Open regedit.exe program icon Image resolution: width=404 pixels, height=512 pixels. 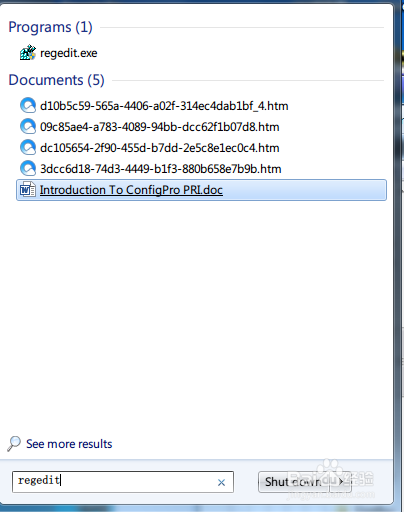pos(28,53)
